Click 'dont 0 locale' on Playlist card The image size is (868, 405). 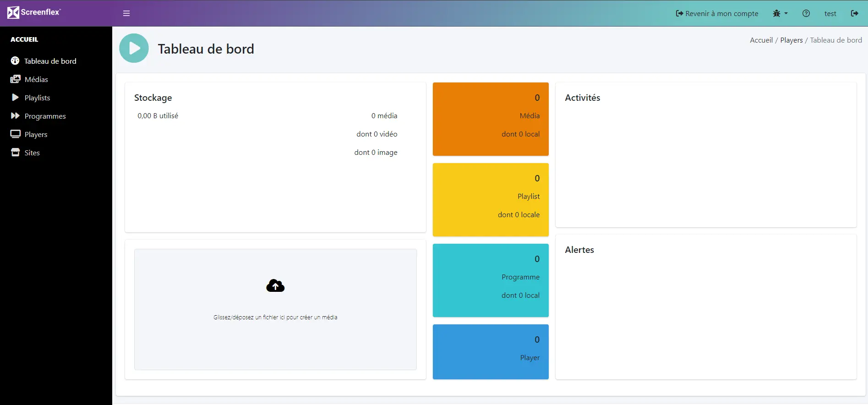[519, 214]
